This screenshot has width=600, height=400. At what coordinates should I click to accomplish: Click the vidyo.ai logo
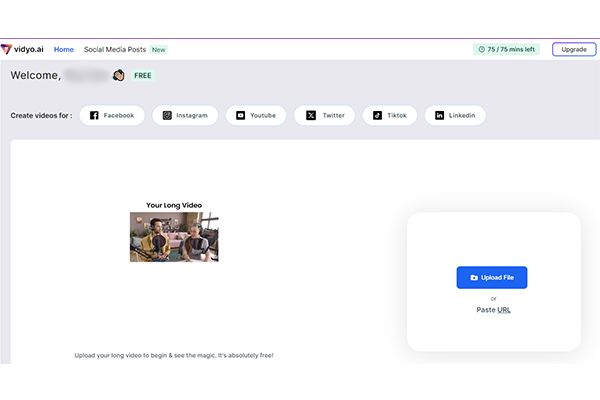[22, 49]
